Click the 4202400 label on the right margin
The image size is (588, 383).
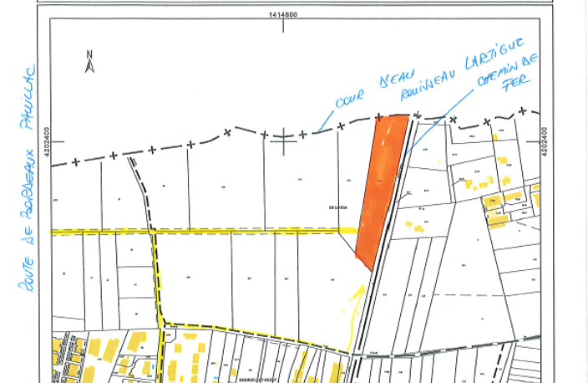[x=545, y=142]
